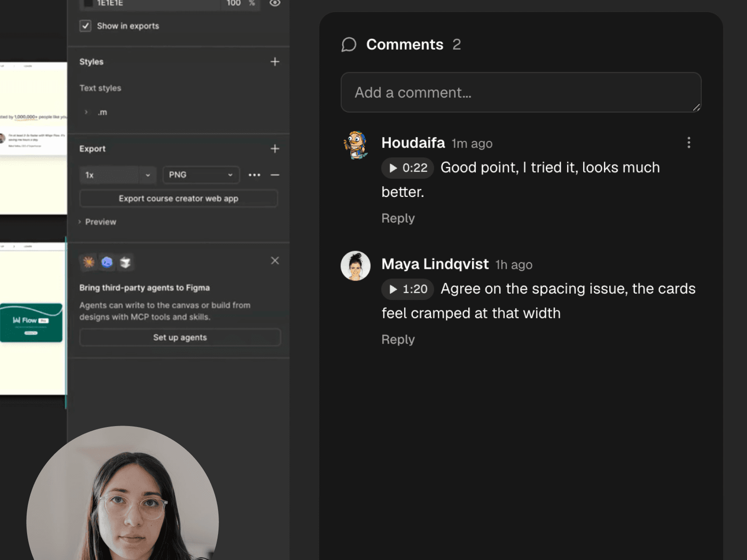This screenshot has height=560, width=747.
Task: Click the Houdaifa commenter name
Action: point(413,143)
